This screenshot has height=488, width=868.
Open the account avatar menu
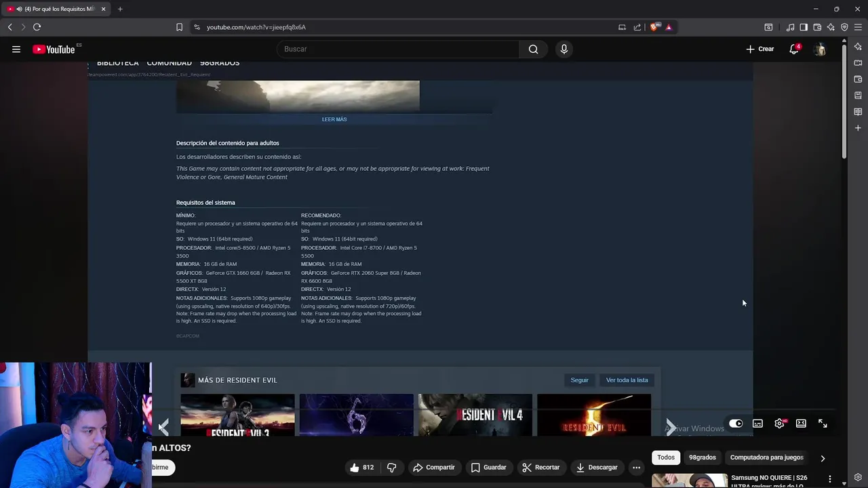tap(820, 49)
